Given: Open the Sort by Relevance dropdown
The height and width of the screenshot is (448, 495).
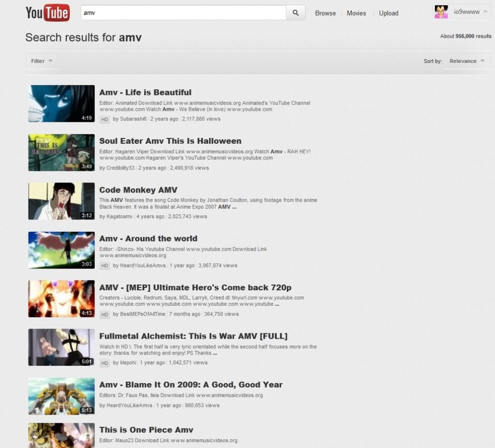Looking at the screenshot, I should (466, 61).
